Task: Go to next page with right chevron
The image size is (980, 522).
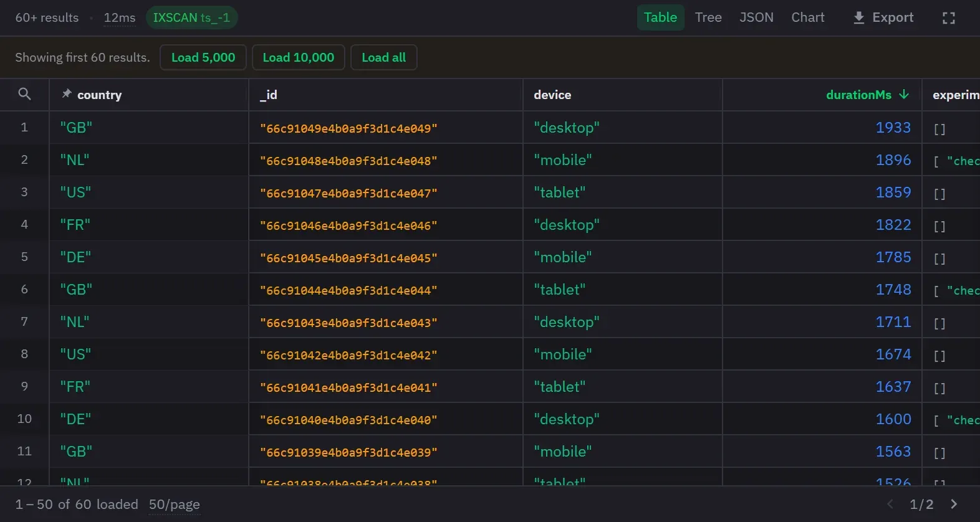Action: [954, 504]
